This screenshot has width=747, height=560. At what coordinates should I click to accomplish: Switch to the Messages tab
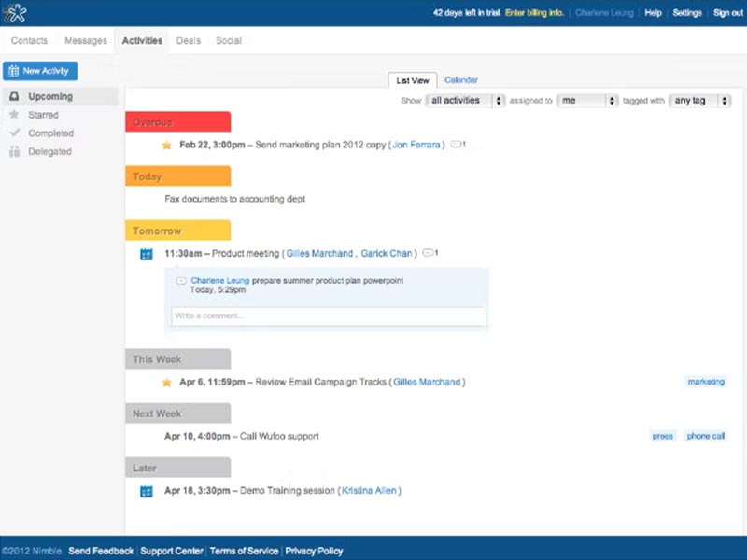click(86, 40)
